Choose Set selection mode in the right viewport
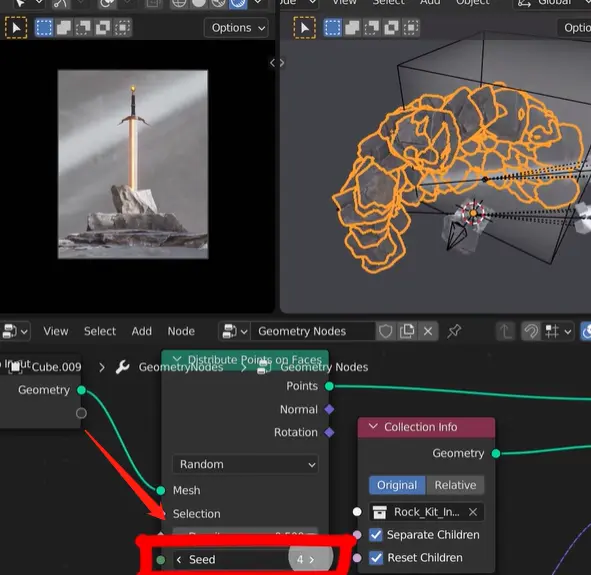This screenshot has width=591, height=575. pyautogui.click(x=332, y=28)
